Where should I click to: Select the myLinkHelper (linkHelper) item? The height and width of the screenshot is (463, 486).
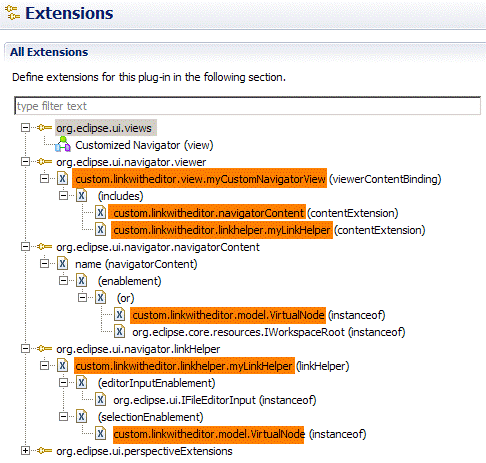coord(212,366)
